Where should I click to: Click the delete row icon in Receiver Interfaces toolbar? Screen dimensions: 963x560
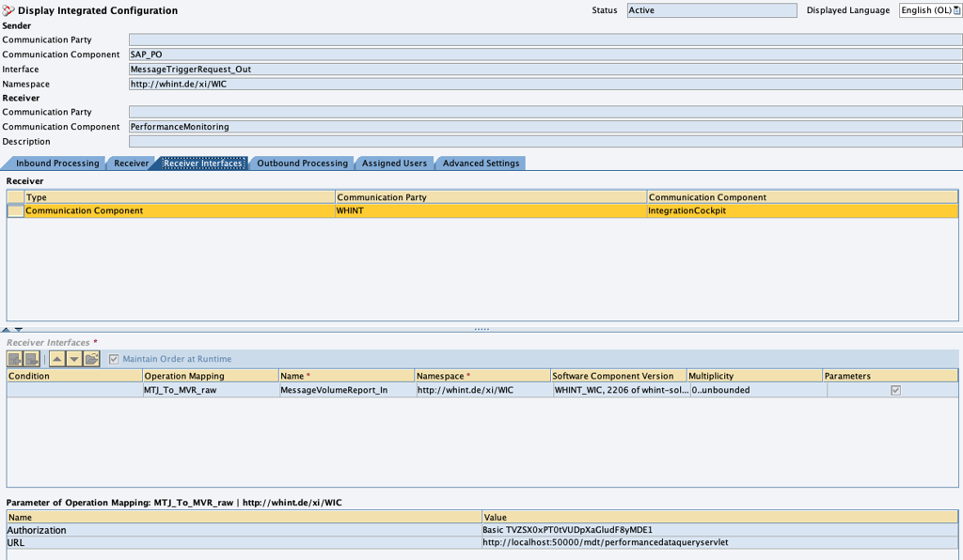coord(32,359)
